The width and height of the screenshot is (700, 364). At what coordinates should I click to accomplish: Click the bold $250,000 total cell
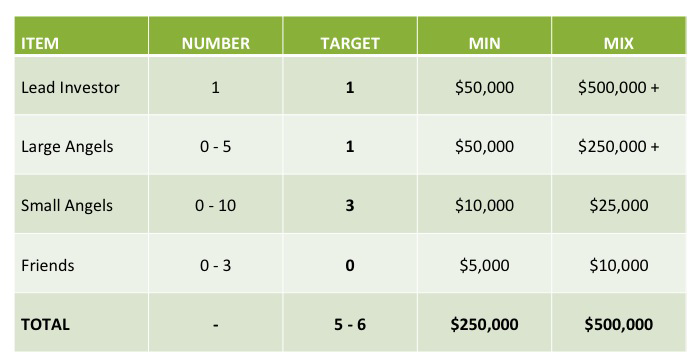484,324
